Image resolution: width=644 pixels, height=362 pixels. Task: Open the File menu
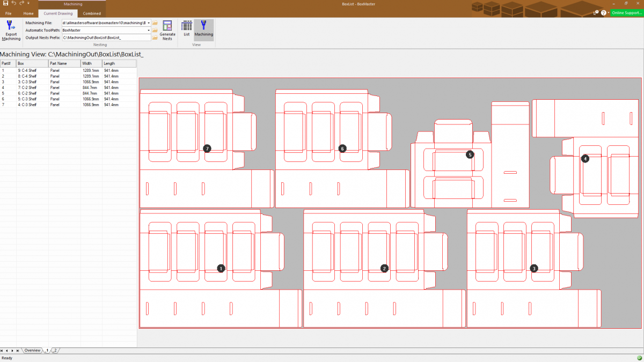pyautogui.click(x=8, y=13)
